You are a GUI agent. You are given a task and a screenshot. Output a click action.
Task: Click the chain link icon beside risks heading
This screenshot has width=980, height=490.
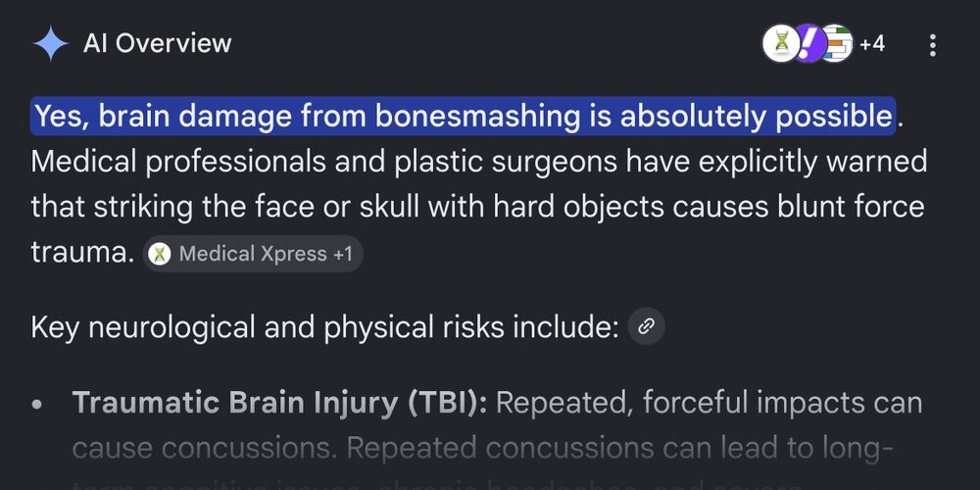[x=646, y=326]
